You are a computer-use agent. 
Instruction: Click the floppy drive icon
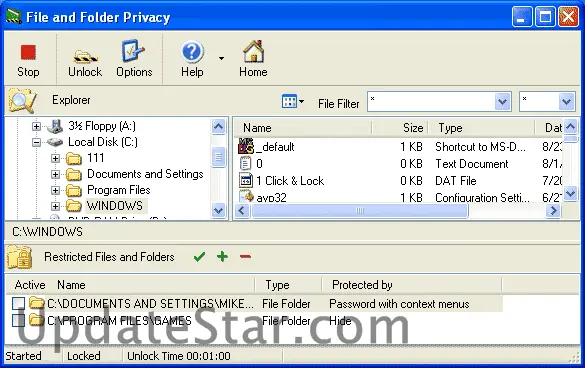click(55, 126)
